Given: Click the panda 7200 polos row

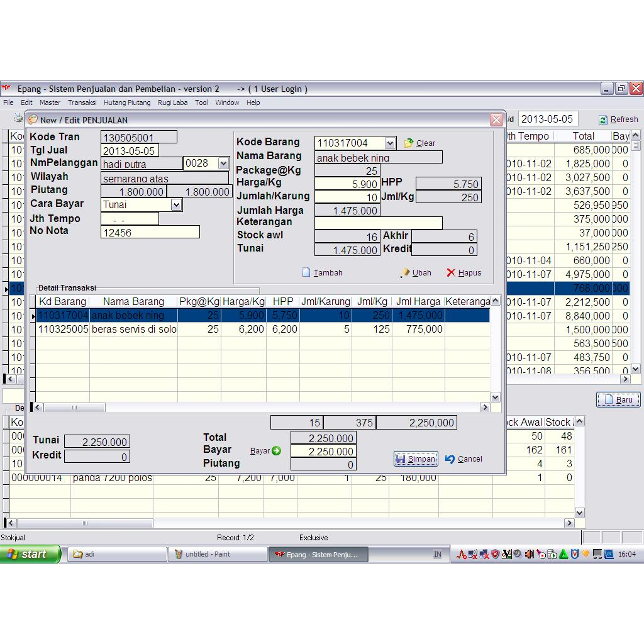Looking at the screenshot, I should click(x=292, y=478).
